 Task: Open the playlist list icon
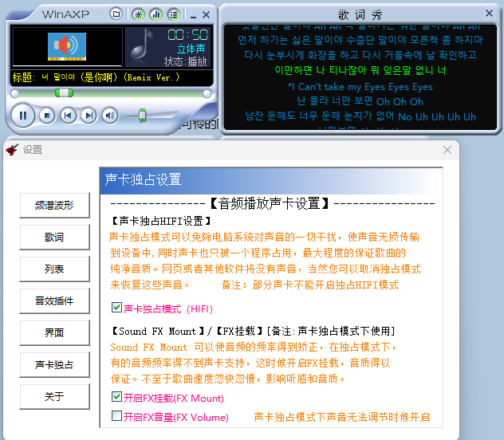(x=174, y=14)
